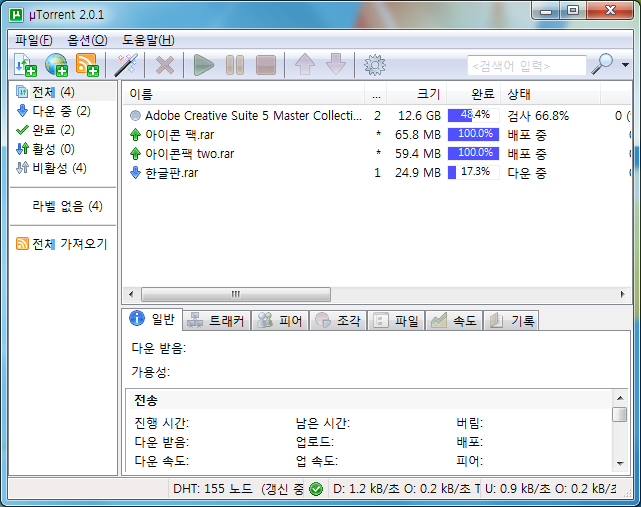Click the 48.4% progress bar
The image size is (641, 507).
tap(473, 115)
